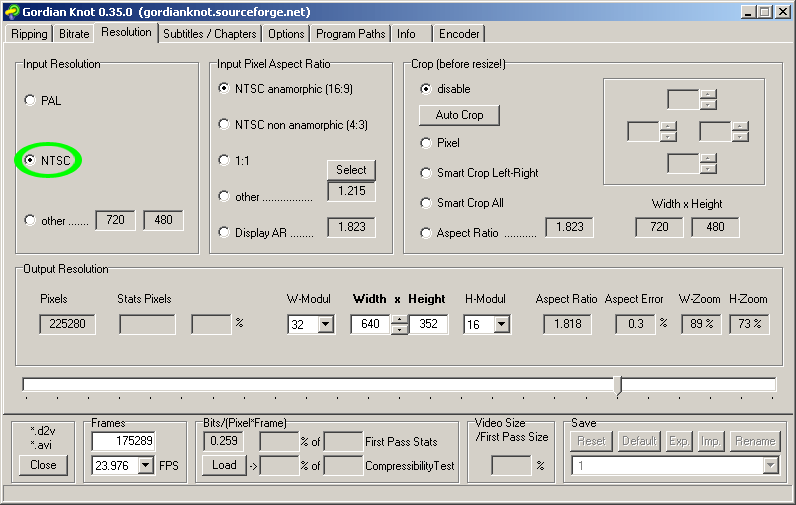Screen dimensions: 796x505
Task: Switch to the Bitrate tab
Action: pyautogui.click(x=74, y=34)
